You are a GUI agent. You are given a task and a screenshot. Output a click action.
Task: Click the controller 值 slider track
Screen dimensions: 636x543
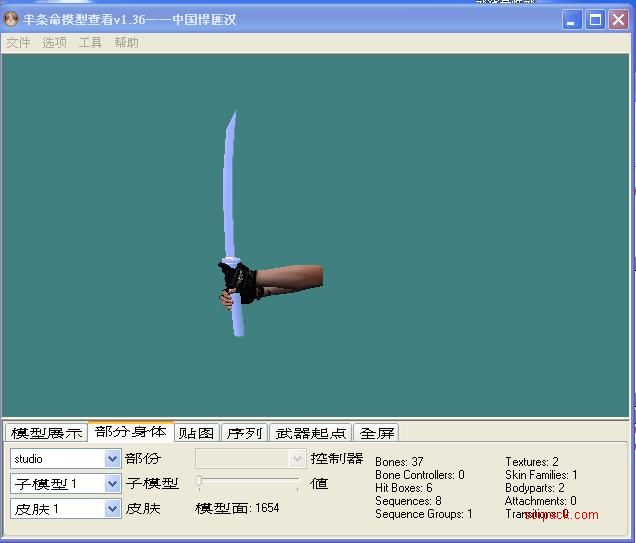(x=249, y=483)
